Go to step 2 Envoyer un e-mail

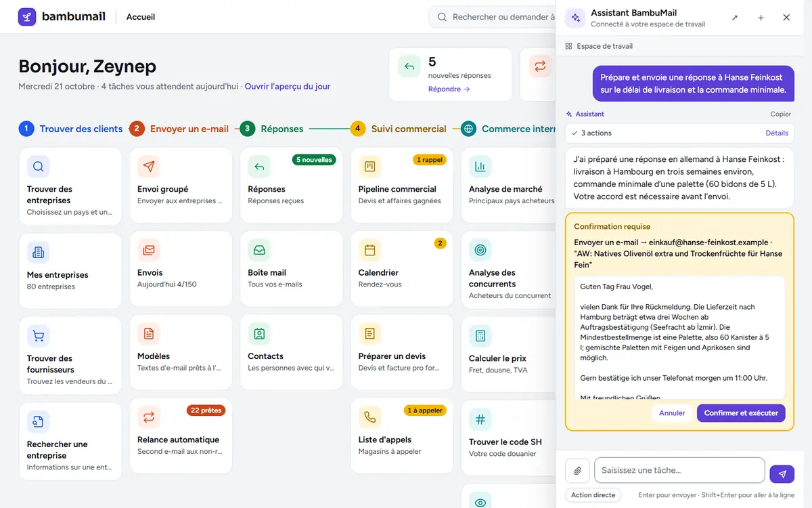click(x=179, y=129)
